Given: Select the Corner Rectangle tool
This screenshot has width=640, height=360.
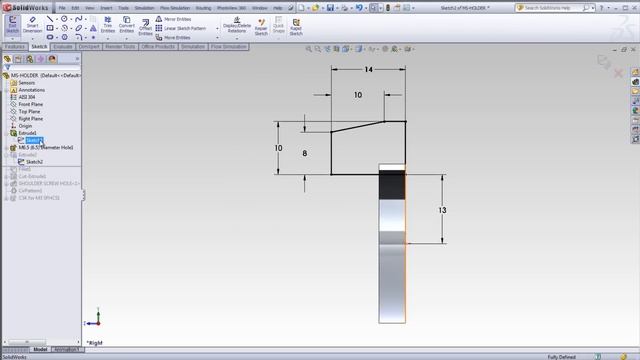Looking at the screenshot, I should click(50, 28).
